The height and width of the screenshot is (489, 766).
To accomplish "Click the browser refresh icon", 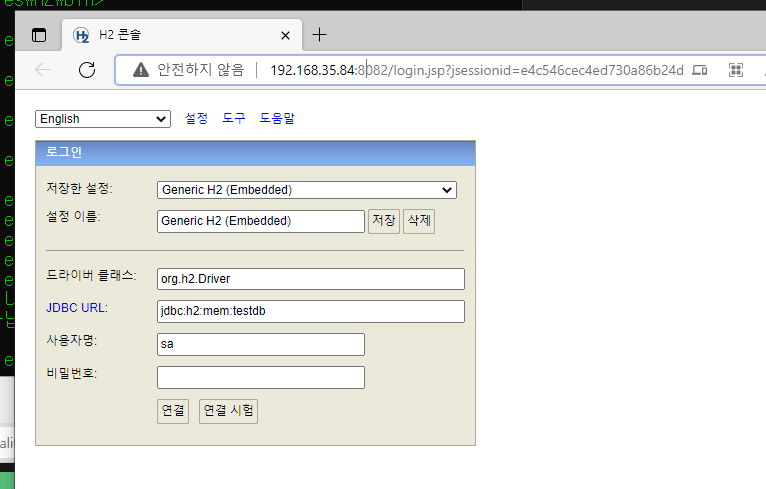I will click(87, 70).
